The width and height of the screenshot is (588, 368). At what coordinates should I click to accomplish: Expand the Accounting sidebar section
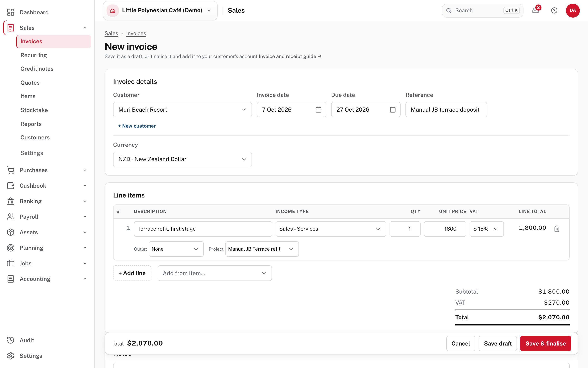coord(47,279)
